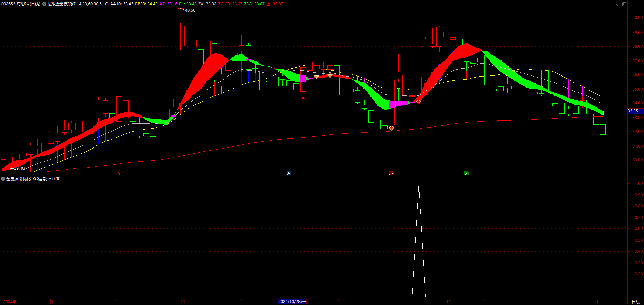Screen dimensions: 644x305
Task: Click the 金爵波段优化 indicator name
Action: [x=18, y=179]
